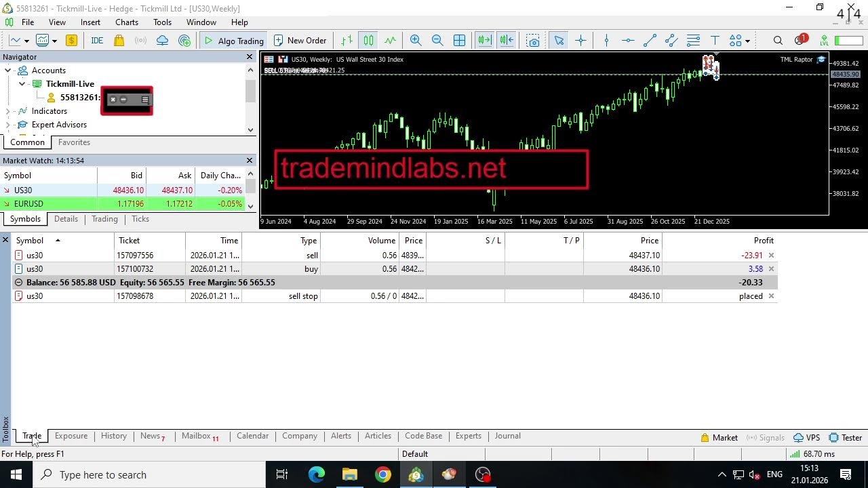Collapse the Accounts tree node
The width and height of the screenshot is (868, 488).
(x=8, y=70)
